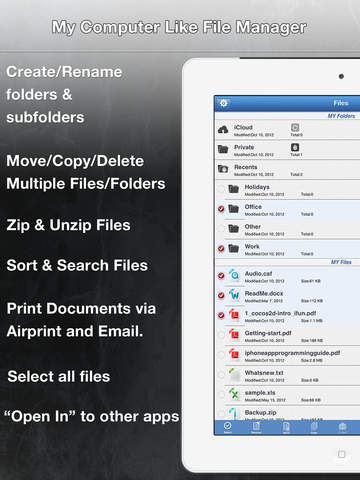Click the video badge in iCloud row
Image resolution: width=360 pixels, height=480 pixels.
[295, 127]
